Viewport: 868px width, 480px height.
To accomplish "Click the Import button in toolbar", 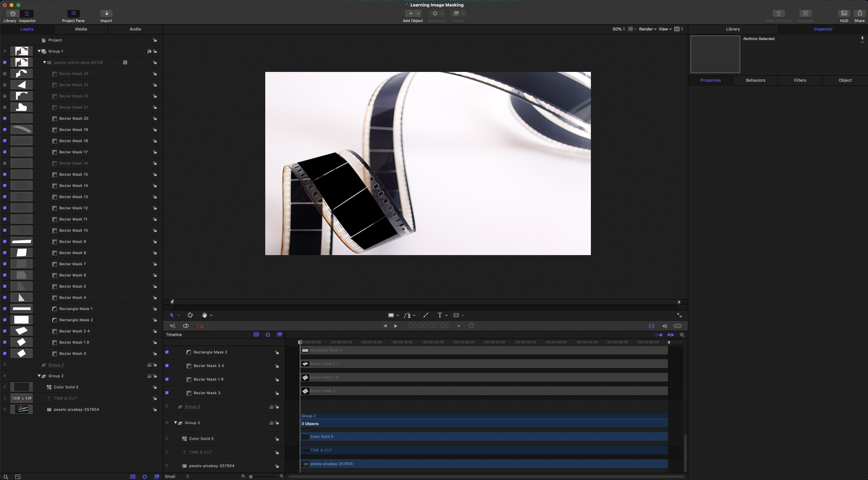I will coord(107,14).
